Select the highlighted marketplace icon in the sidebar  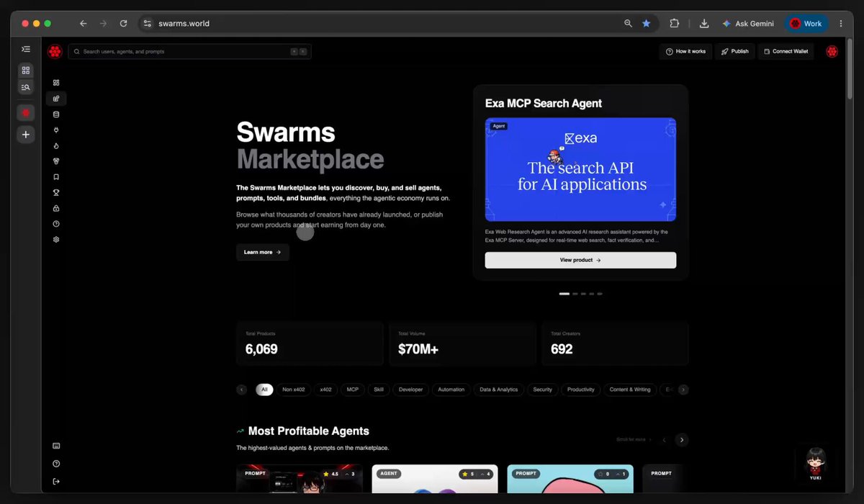pos(56,99)
